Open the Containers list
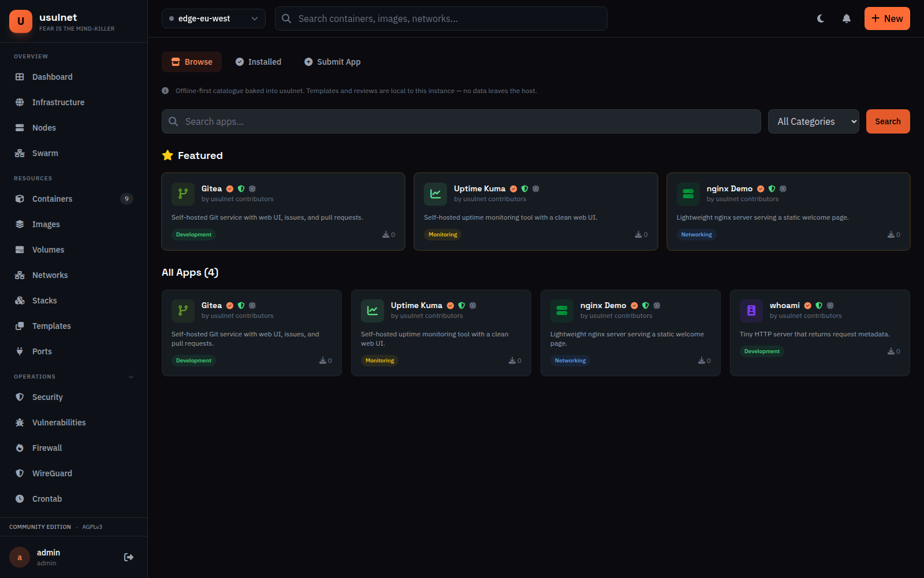The image size is (924, 578). pyautogui.click(x=73, y=199)
